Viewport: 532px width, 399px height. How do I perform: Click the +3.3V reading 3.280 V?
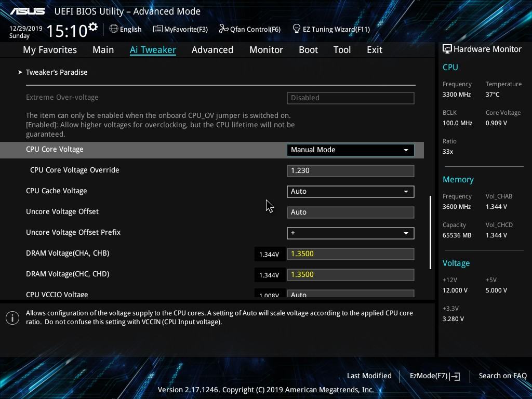tap(453, 319)
